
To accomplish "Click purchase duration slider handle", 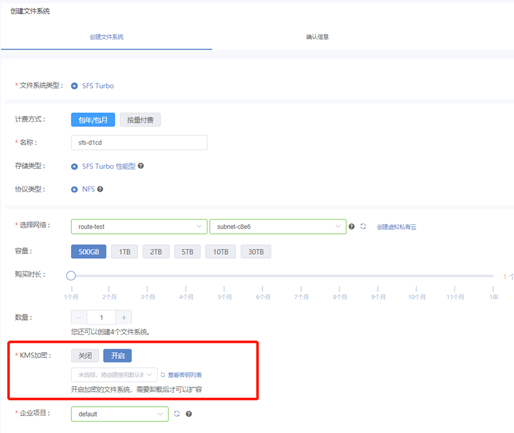I will click(x=71, y=276).
